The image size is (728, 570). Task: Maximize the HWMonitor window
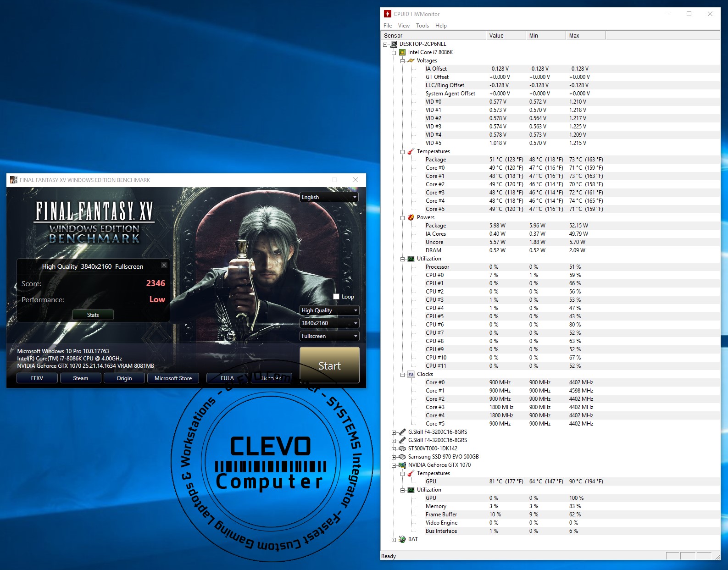[x=689, y=14]
